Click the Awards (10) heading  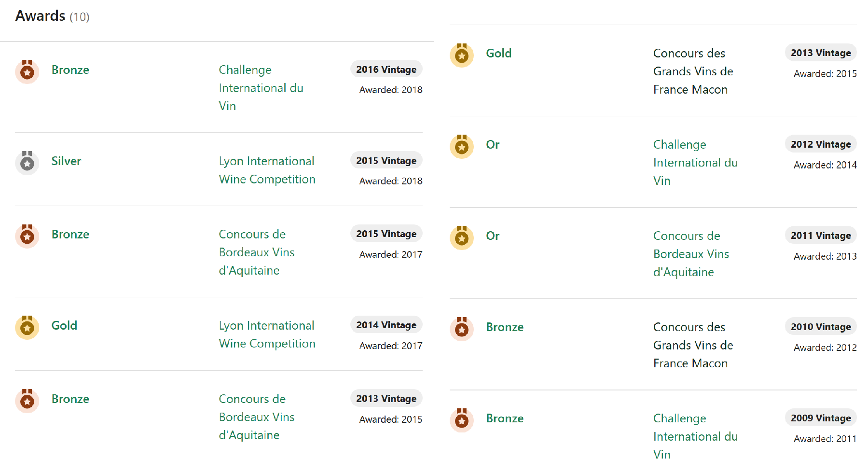pyautogui.click(x=52, y=16)
